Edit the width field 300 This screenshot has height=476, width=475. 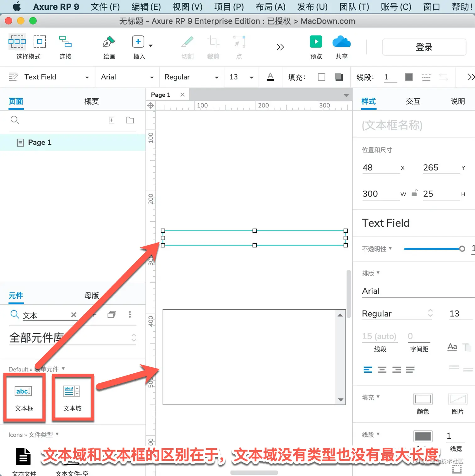pyautogui.click(x=381, y=194)
